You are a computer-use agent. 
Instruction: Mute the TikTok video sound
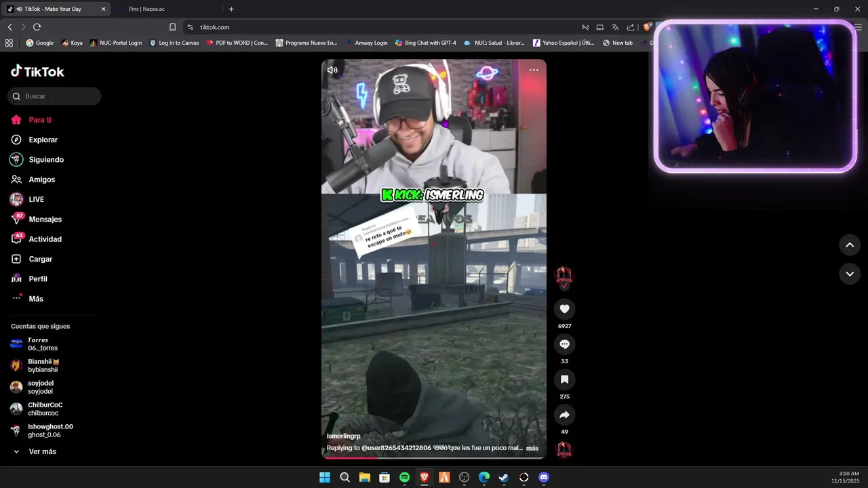[x=332, y=70]
